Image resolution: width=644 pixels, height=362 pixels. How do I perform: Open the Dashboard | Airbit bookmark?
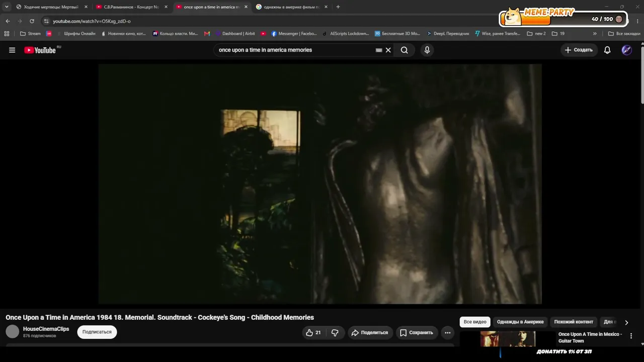point(235,34)
